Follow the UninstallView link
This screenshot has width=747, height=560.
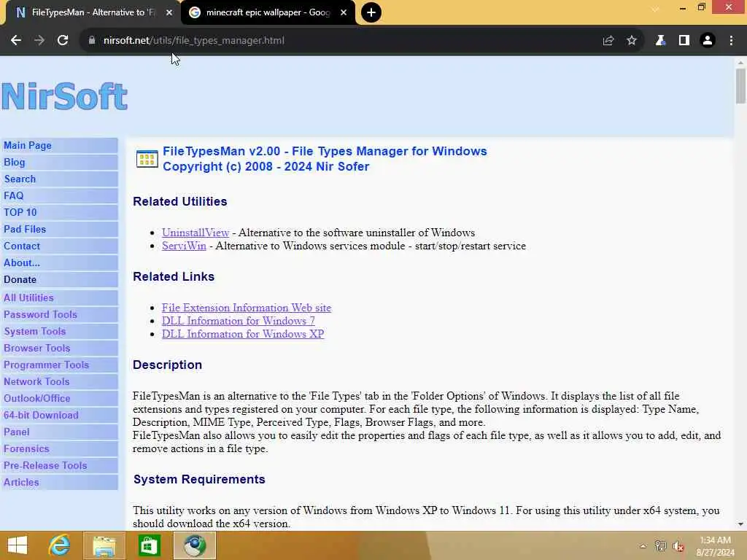(196, 233)
